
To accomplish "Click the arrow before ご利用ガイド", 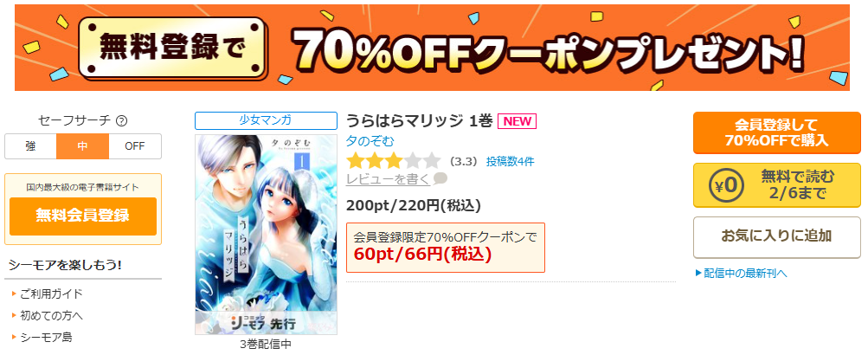I will tap(15, 294).
